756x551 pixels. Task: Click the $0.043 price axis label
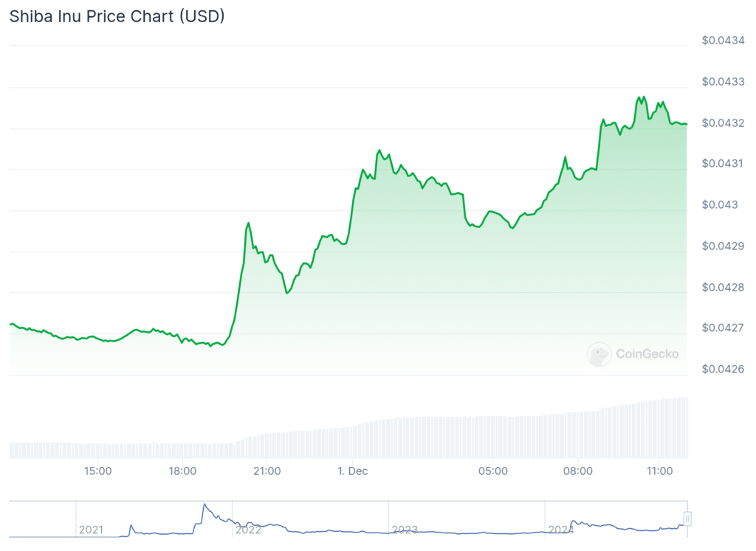pyautogui.click(x=719, y=204)
